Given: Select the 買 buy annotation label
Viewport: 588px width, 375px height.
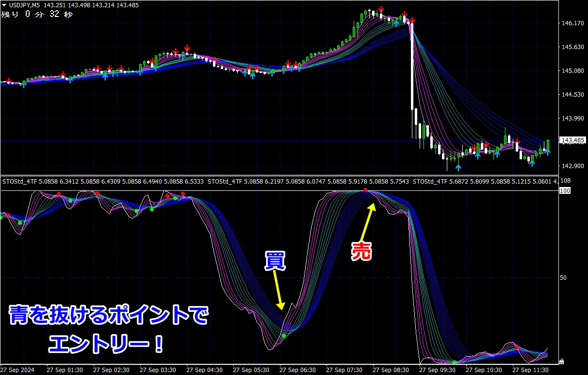Looking at the screenshot, I should click(275, 262).
